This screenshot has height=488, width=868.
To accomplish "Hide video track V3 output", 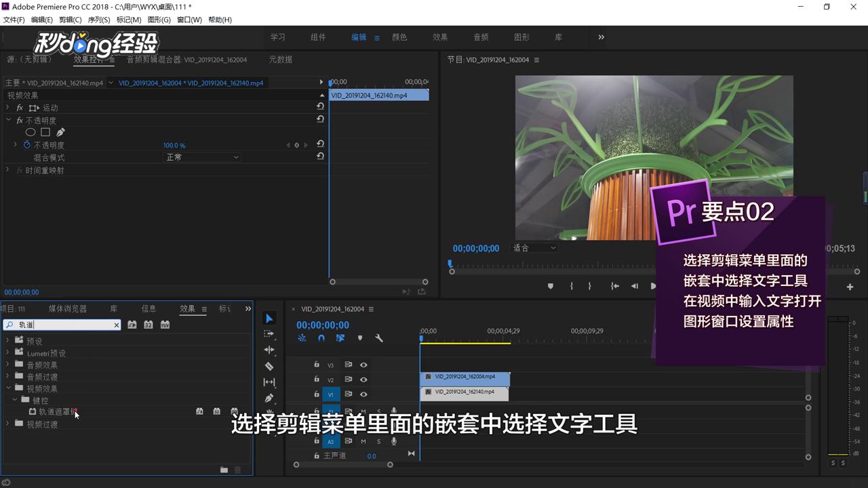I will [x=363, y=365].
